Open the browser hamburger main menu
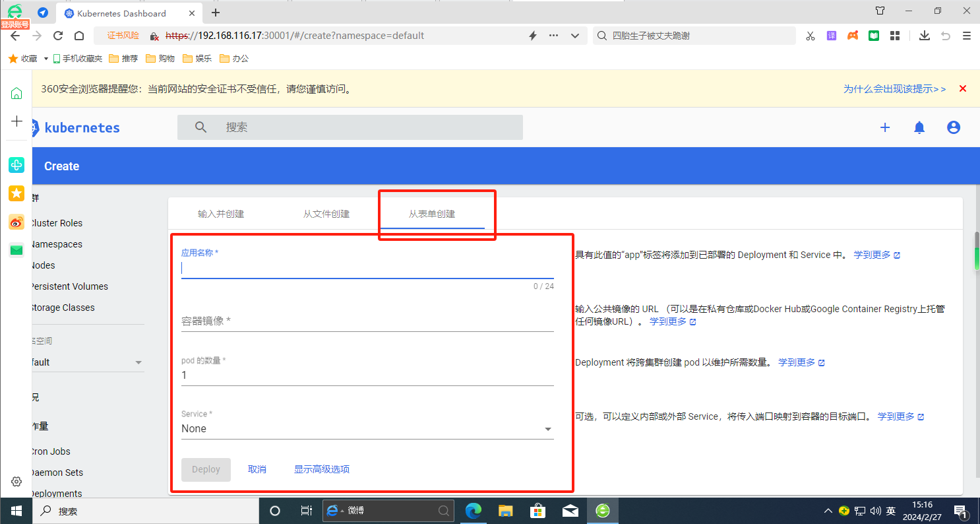Viewport: 980px width, 524px height. 967,36
